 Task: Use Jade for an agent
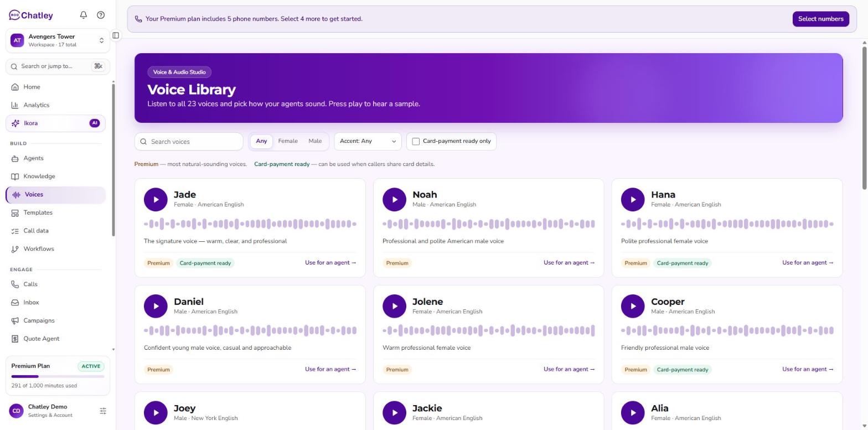pos(330,263)
